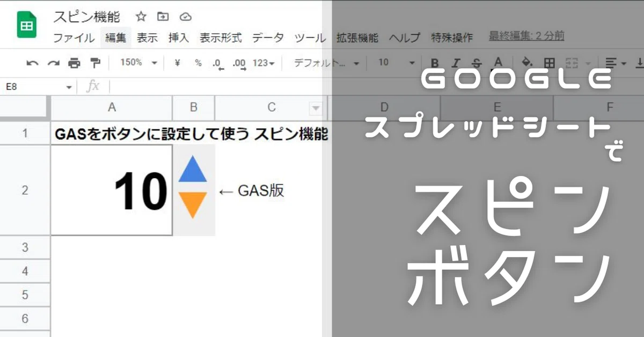Screen dimensions: 644x337
Task: Select row 2 header
Action: click(x=25, y=191)
